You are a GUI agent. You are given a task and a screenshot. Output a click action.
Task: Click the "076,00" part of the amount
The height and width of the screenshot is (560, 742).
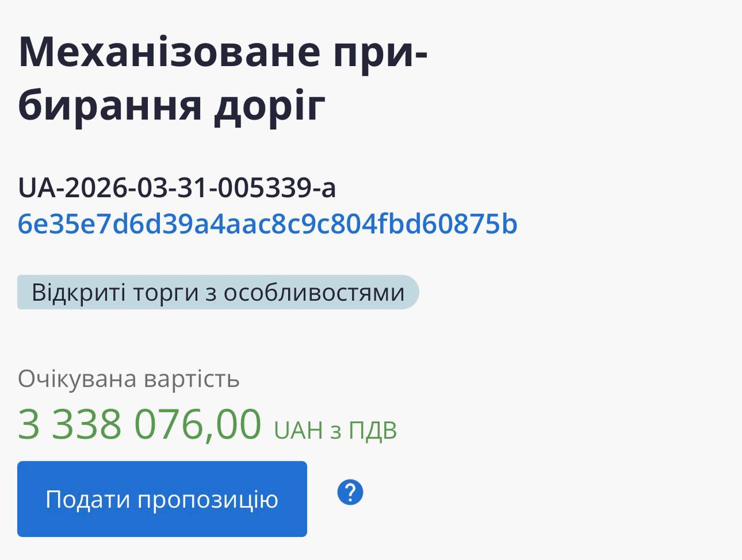pyautogui.click(x=198, y=424)
